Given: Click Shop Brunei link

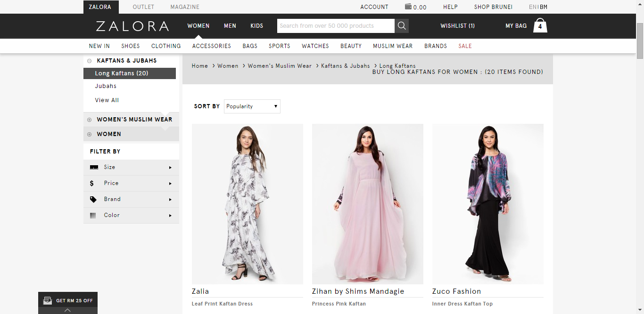Looking at the screenshot, I should pos(493,7).
